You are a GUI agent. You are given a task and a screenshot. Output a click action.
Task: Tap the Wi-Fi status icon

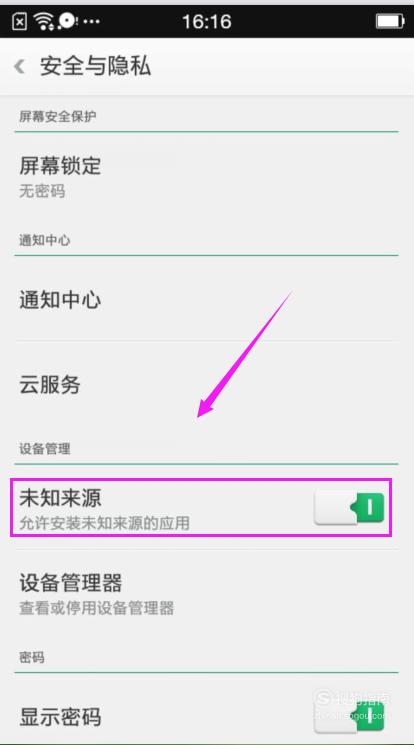(43, 21)
